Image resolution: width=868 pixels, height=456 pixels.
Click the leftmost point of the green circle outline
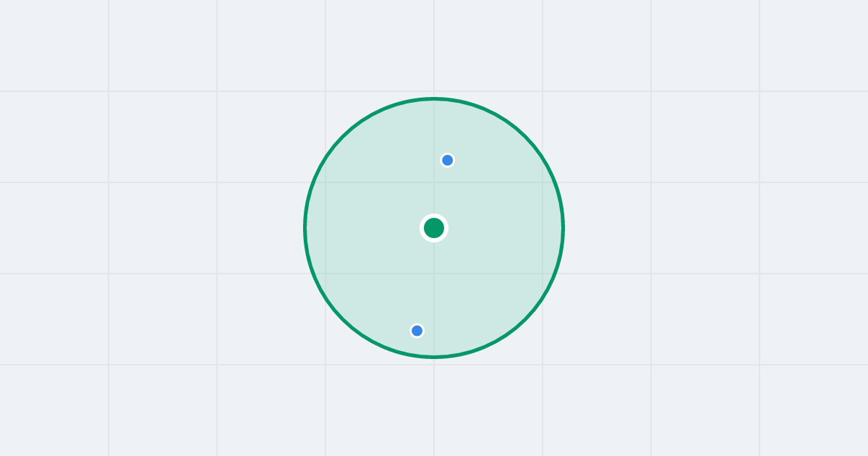pos(305,228)
